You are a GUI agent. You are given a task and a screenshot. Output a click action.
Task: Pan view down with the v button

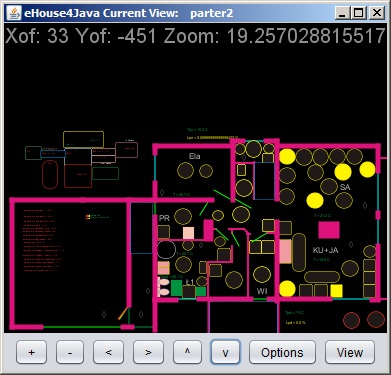pyautogui.click(x=225, y=352)
